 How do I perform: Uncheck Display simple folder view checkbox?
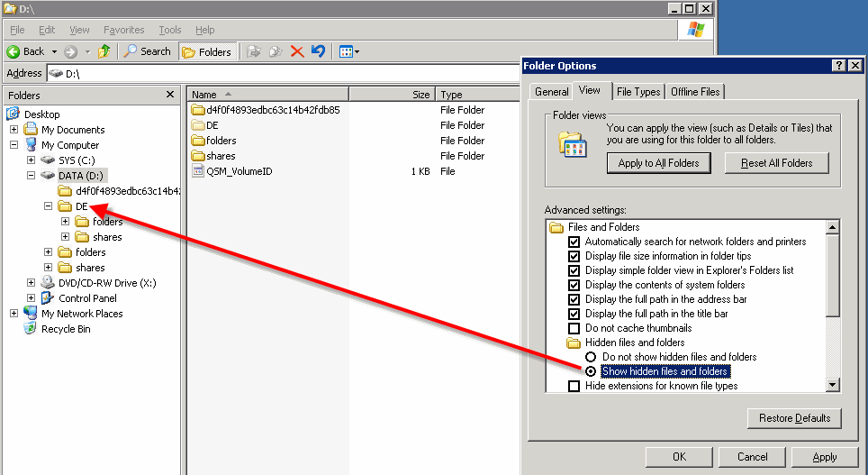coord(574,270)
